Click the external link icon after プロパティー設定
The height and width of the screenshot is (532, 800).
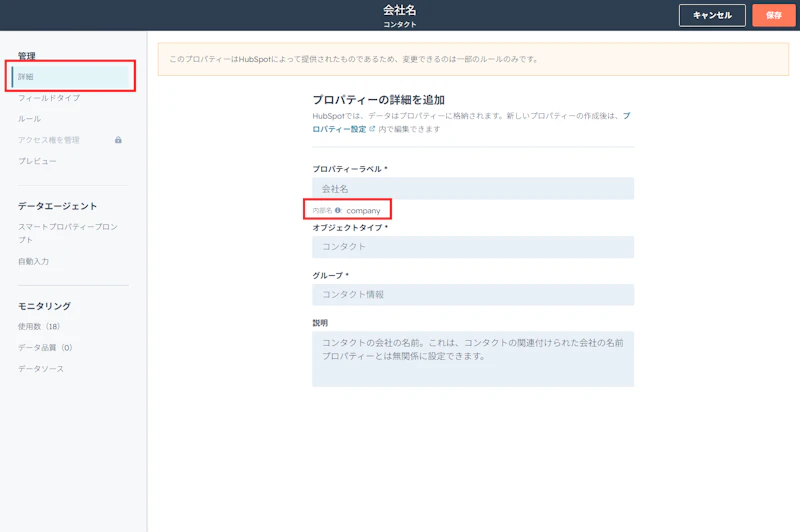tap(372, 129)
